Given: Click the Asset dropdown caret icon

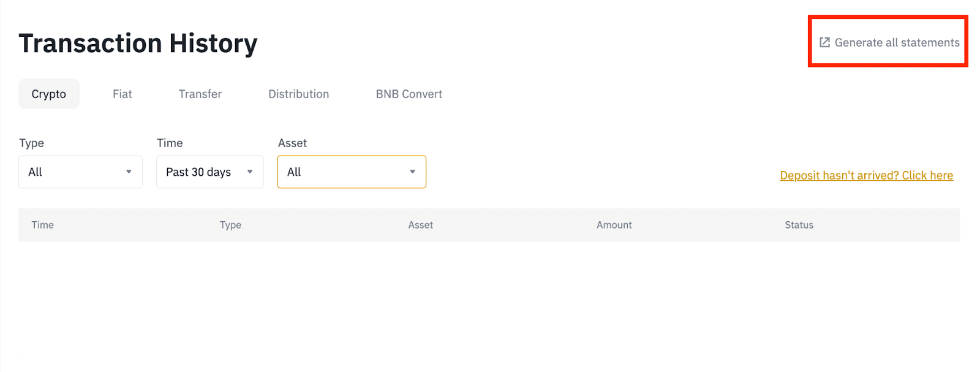Looking at the screenshot, I should click(x=412, y=172).
